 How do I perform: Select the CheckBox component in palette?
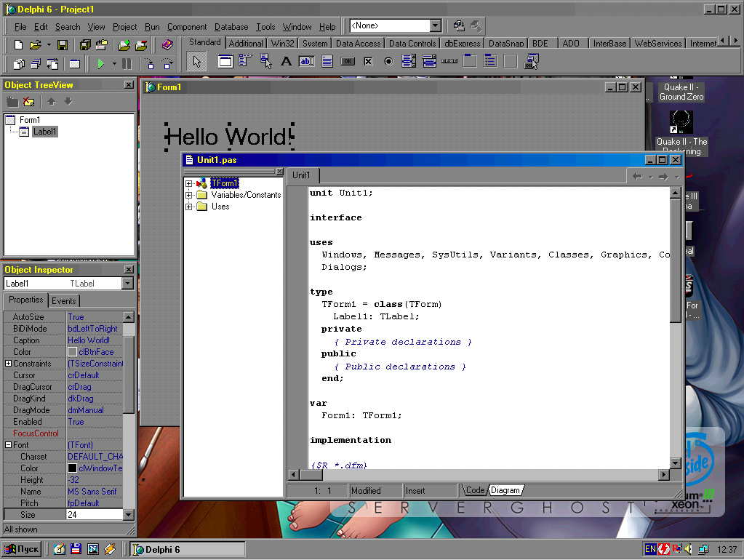tap(368, 62)
